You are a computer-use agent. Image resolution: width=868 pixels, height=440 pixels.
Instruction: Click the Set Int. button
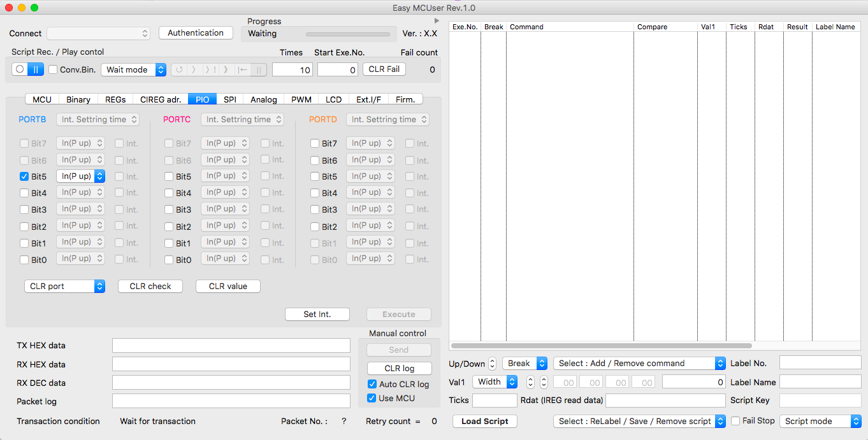point(317,315)
